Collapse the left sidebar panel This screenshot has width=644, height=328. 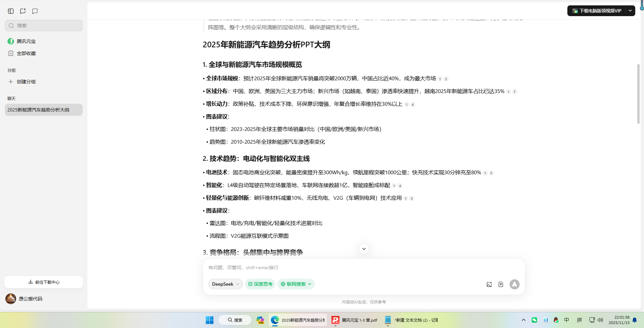(x=10, y=11)
